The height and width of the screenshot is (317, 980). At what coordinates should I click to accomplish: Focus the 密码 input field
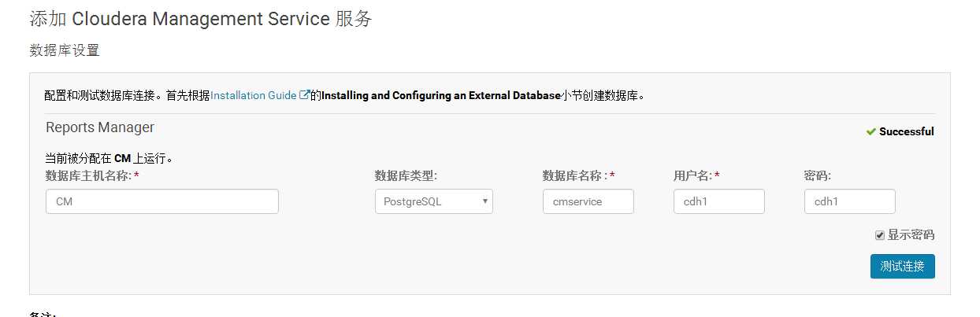pos(850,201)
